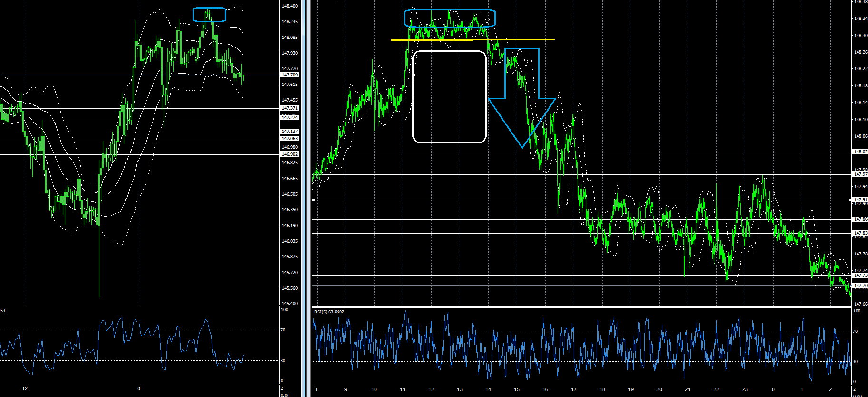Select the 145.720 price axis label

pyautogui.click(x=289, y=273)
